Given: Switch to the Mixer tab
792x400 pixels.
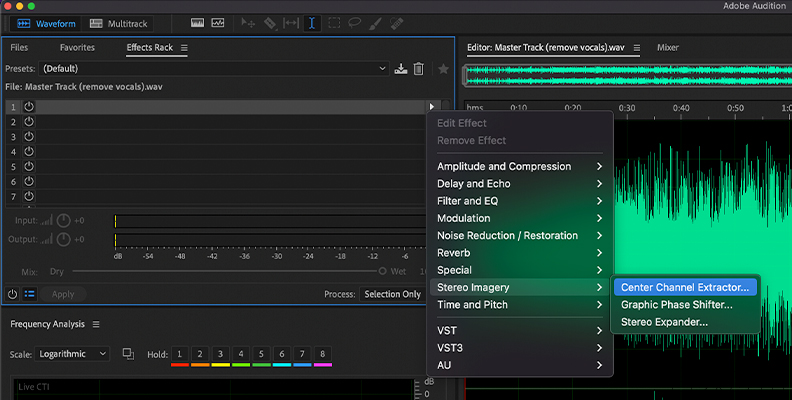Looking at the screenshot, I should click(668, 47).
